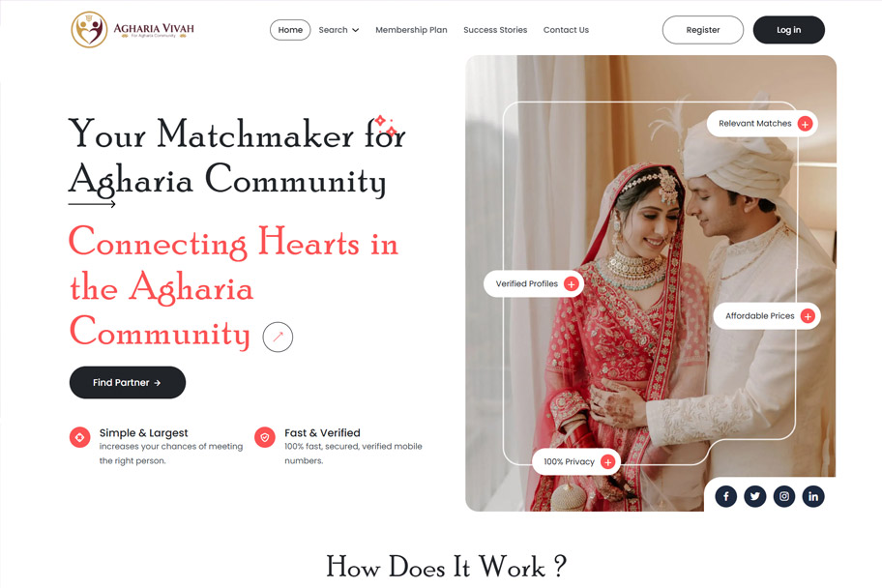Viewport: 882px width, 588px height.
Task: Click the Fast & Verified shield icon
Action: [265, 437]
